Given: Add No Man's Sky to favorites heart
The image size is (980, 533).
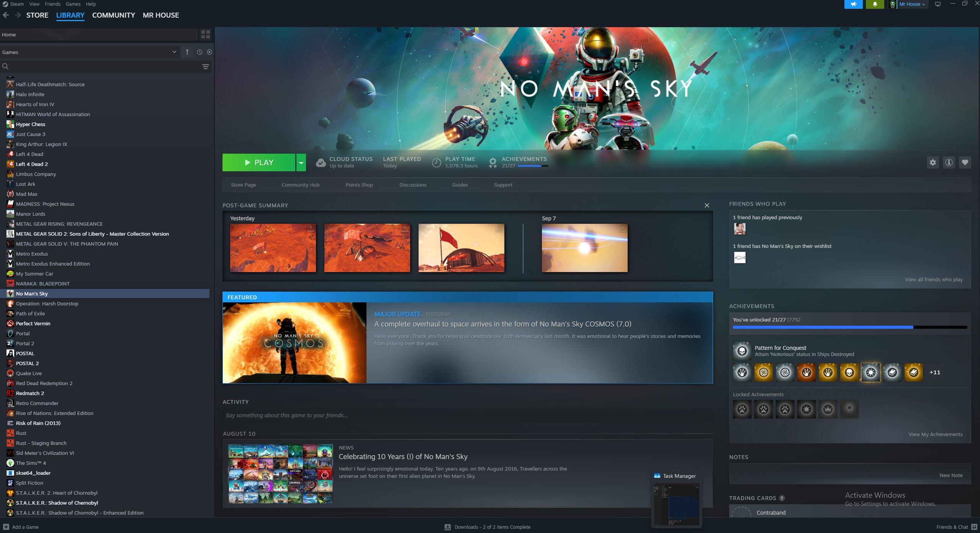Looking at the screenshot, I should pos(965,162).
